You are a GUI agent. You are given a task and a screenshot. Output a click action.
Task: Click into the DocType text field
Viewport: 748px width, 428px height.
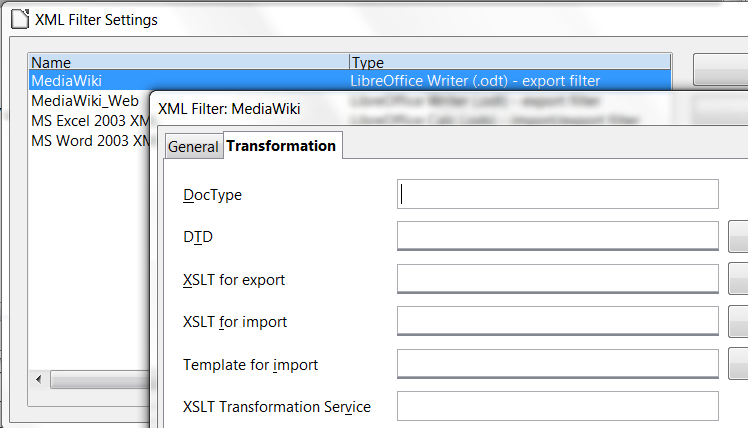557,194
